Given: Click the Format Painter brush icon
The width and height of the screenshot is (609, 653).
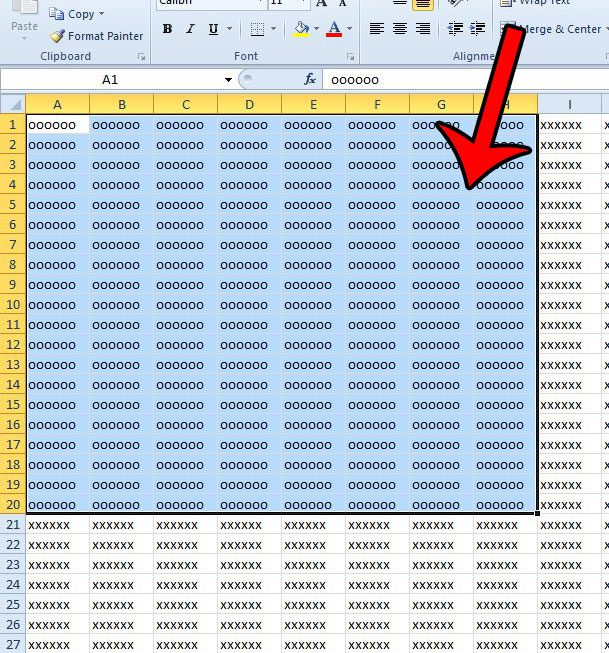Looking at the screenshot, I should (57, 36).
